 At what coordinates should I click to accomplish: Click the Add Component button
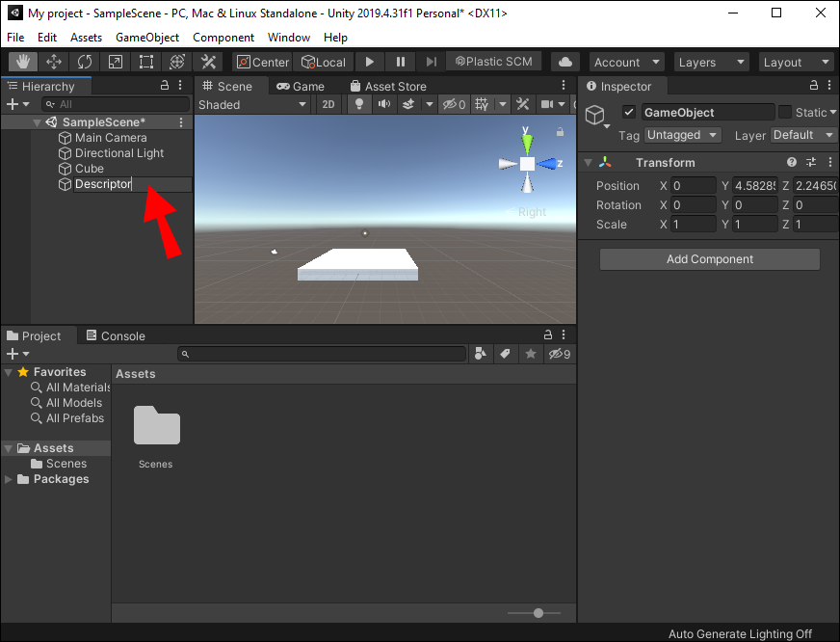(x=709, y=259)
